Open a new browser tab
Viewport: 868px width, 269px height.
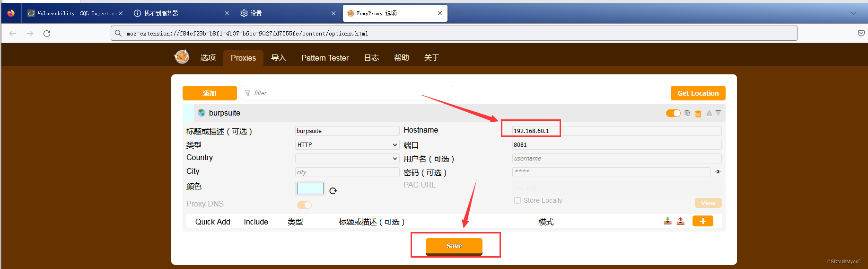tap(457, 13)
